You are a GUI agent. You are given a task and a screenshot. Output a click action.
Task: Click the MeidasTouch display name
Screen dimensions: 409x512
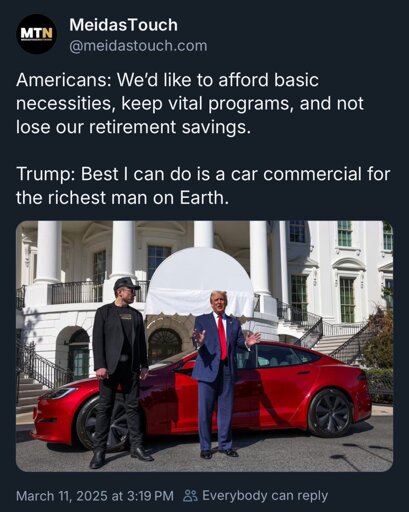123,25
